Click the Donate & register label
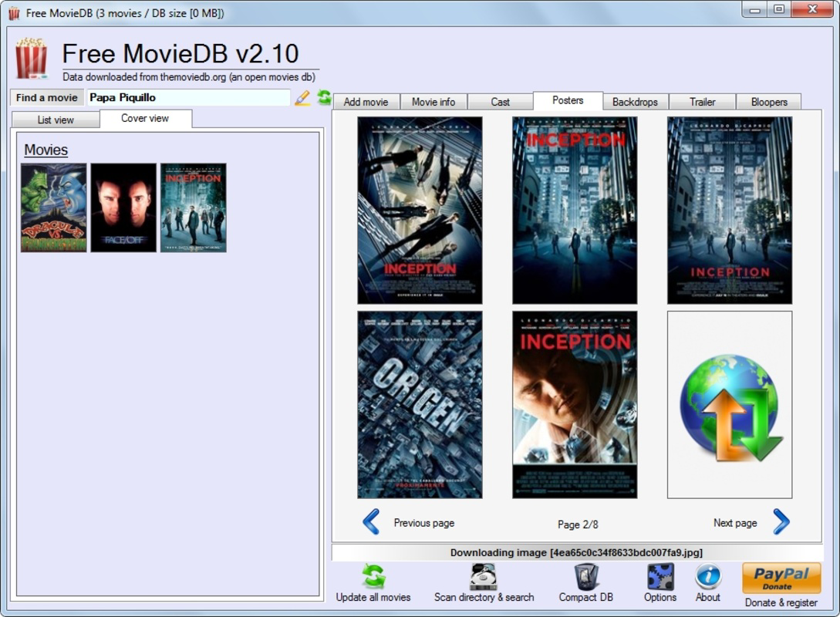Viewport: 840px width, 617px height. click(x=781, y=602)
